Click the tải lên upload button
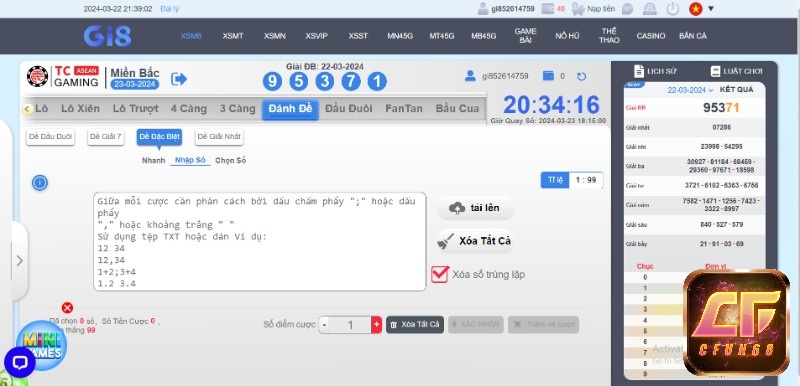 tap(475, 208)
